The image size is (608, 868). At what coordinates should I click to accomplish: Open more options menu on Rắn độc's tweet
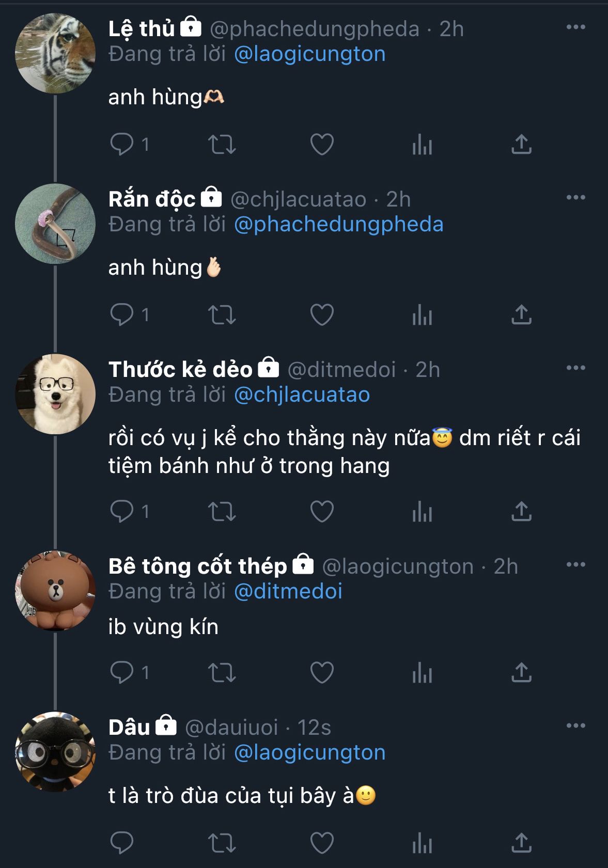575,197
